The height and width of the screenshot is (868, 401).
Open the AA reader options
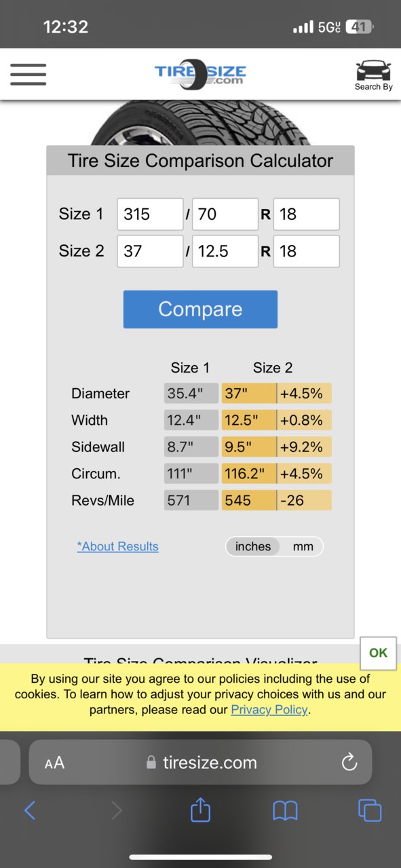[x=54, y=763]
